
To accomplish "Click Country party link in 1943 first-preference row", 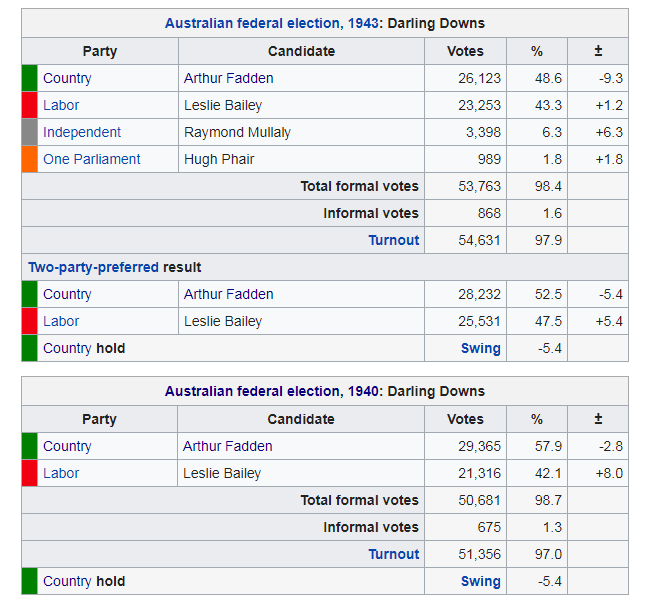I will [x=67, y=78].
